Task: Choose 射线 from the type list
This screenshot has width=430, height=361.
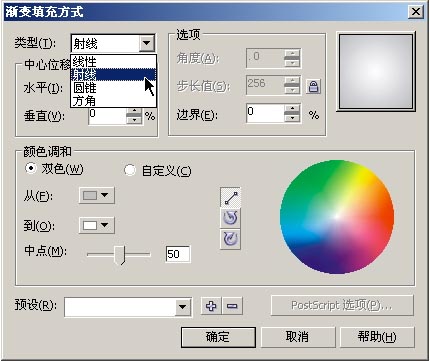Action: coord(113,75)
